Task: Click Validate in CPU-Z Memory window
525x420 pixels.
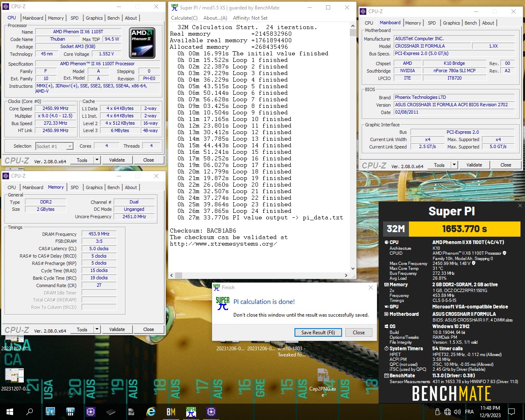Action: [x=117, y=329]
